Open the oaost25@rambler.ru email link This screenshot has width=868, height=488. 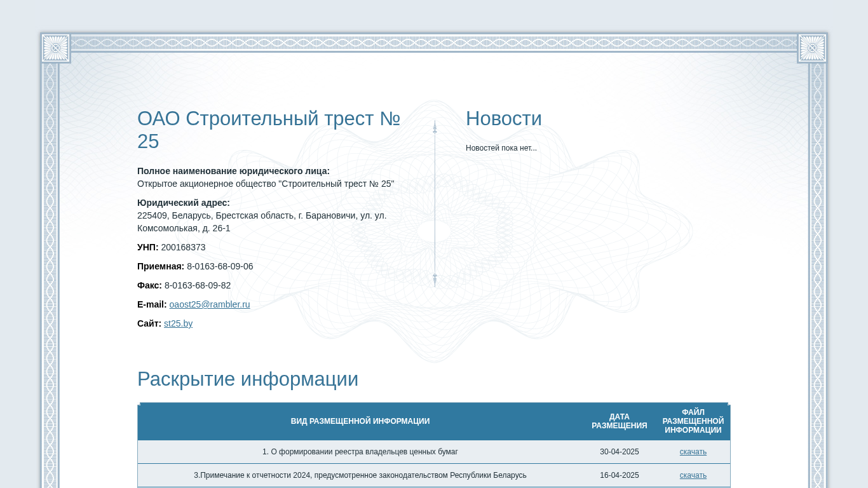(x=210, y=304)
